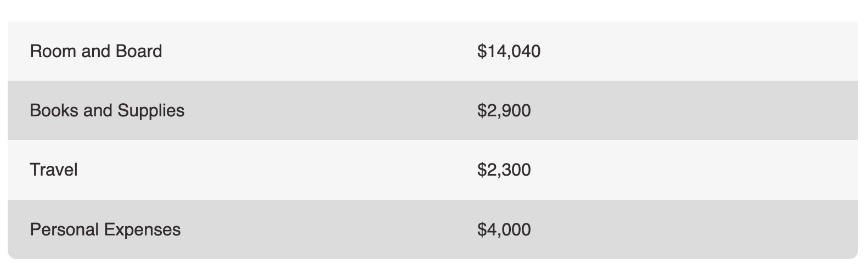Click empty space after $14,040 in its row
Screen dimensions: 868x270
click(x=686, y=51)
